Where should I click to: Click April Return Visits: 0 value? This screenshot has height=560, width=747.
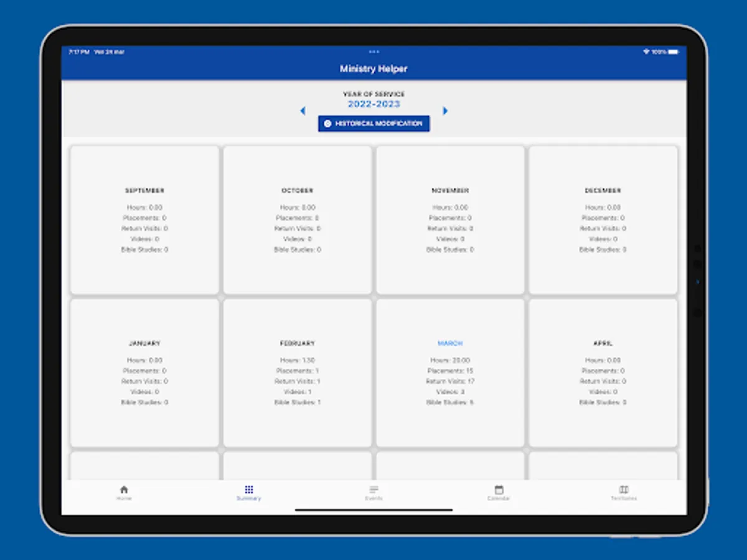tap(603, 381)
